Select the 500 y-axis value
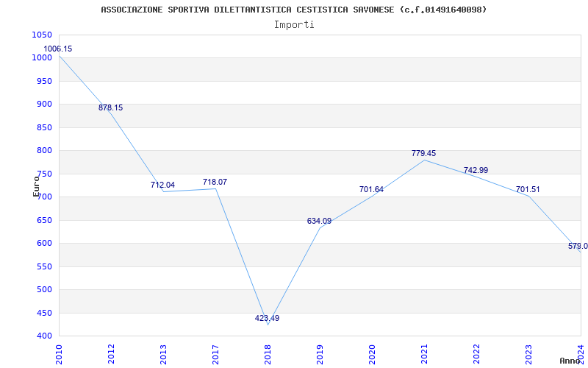Screen dimensions: 588x368 click(x=44, y=290)
